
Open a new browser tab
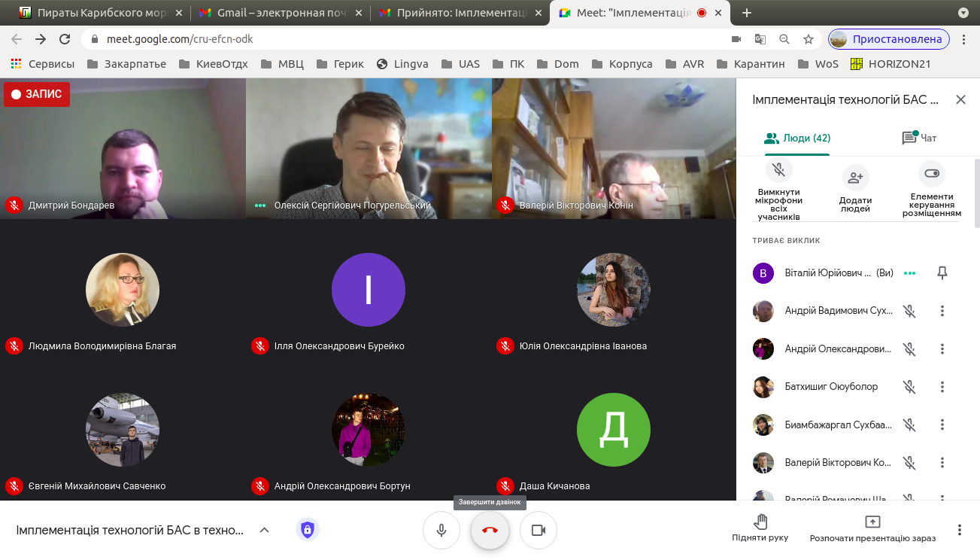pos(747,13)
